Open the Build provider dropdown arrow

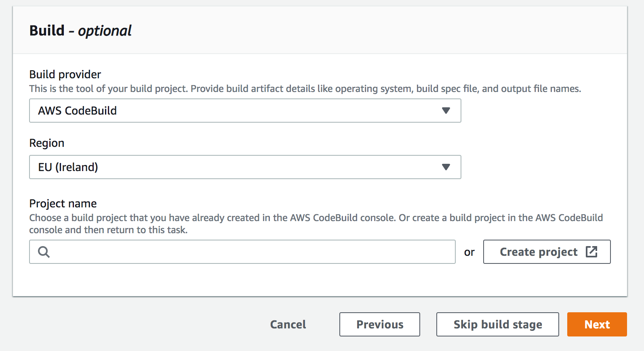pyautogui.click(x=446, y=111)
